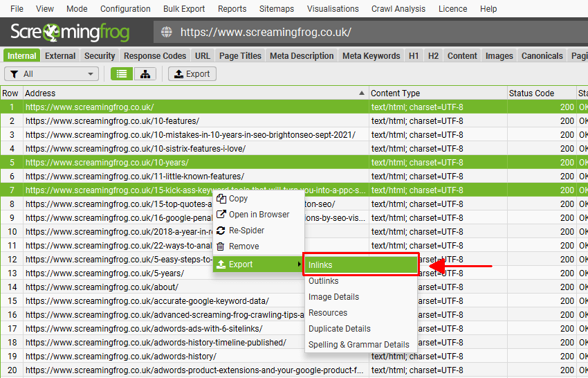Viewport: 588px width, 378px height.
Task: Switch to the Security tab
Action: 100,55
